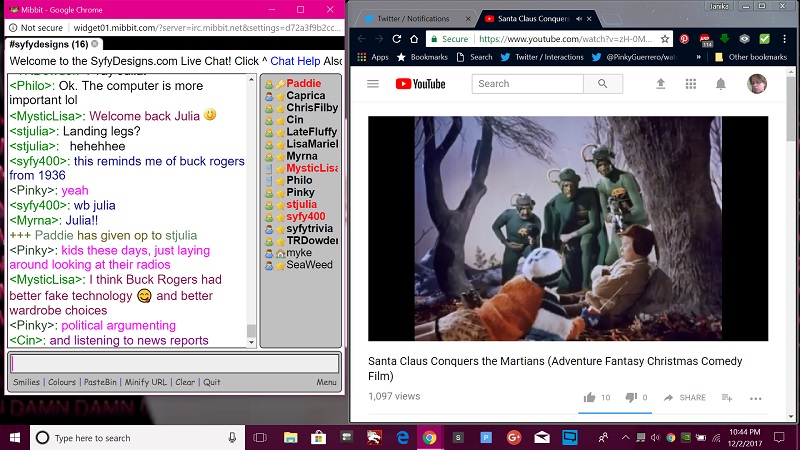Open the YouTube upload video icon
The image size is (800, 450).
click(x=661, y=84)
